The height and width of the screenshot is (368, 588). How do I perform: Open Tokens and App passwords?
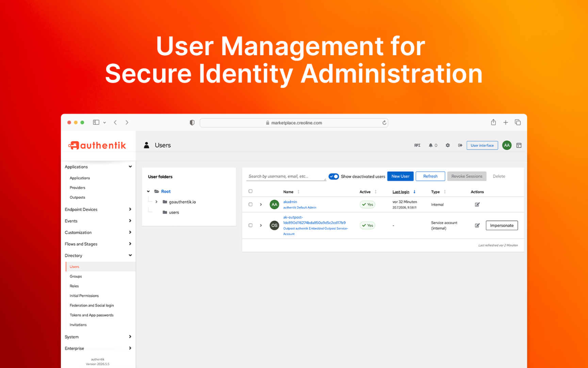coord(92,315)
